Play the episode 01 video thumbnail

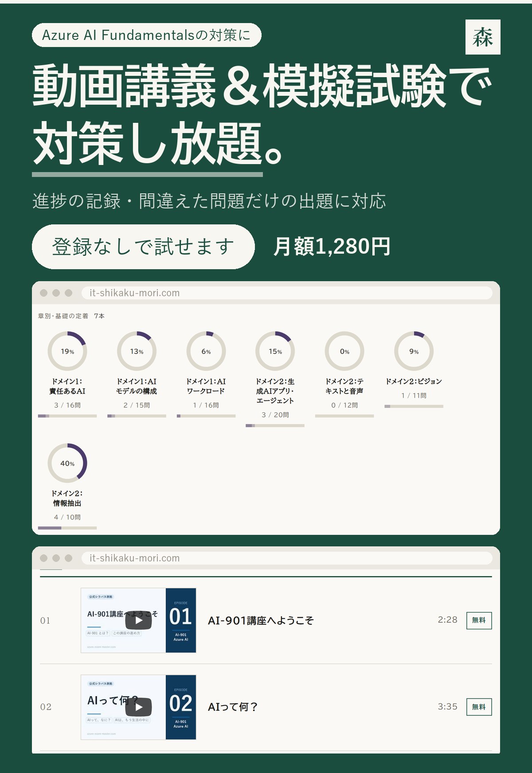(x=139, y=620)
